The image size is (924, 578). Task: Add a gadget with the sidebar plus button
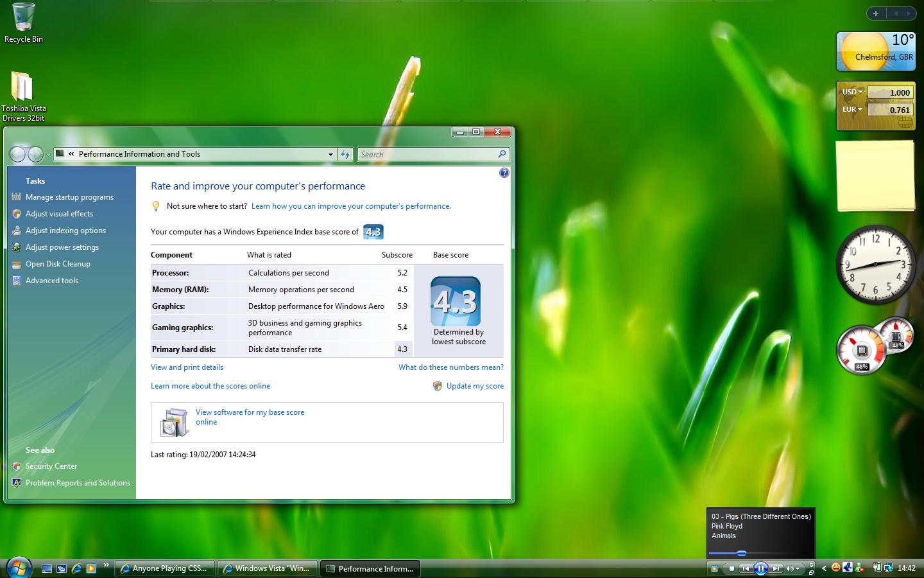tap(875, 13)
